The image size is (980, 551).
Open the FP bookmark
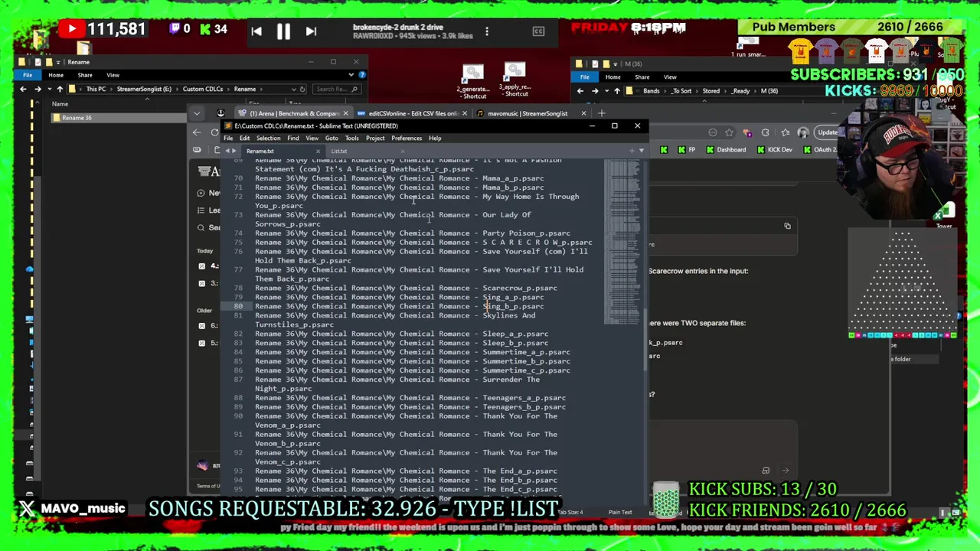[687, 150]
